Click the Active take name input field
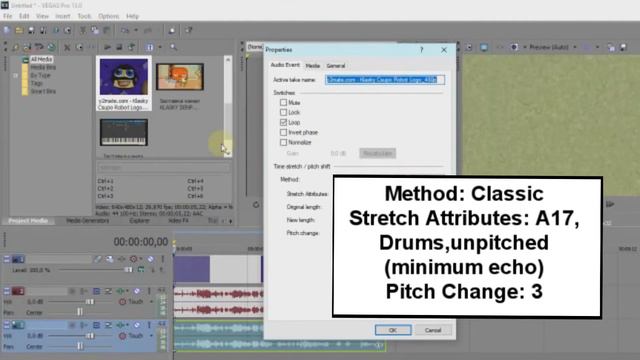This screenshot has height=360, width=640. (385, 80)
